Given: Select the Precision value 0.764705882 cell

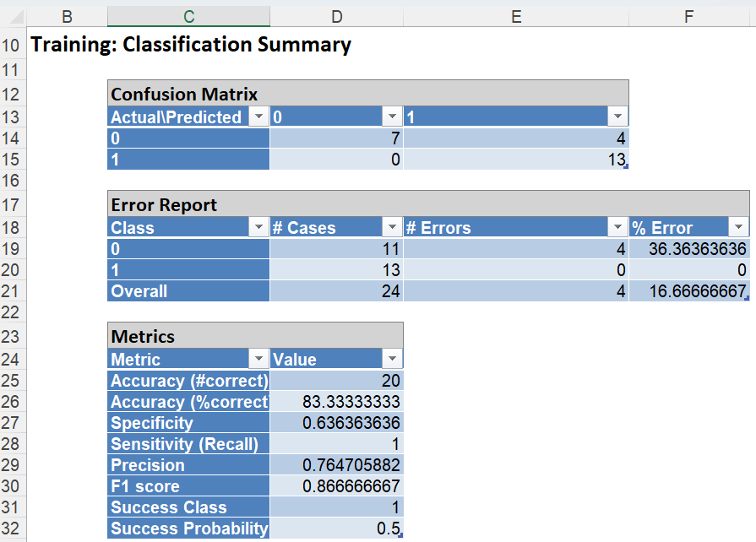Looking at the screenshot, I should tap(336, 465).
